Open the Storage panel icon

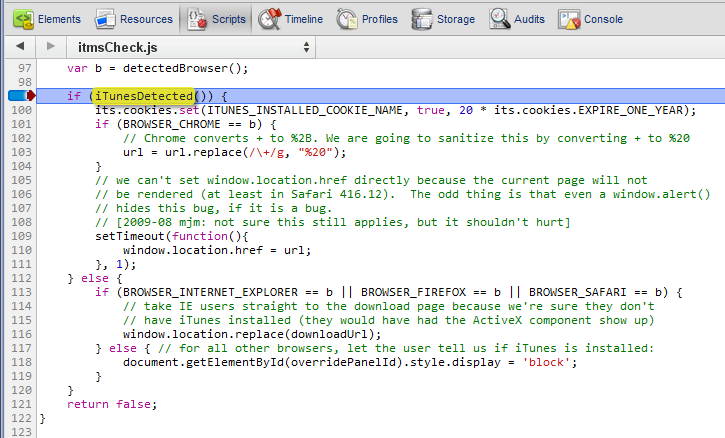422,19
